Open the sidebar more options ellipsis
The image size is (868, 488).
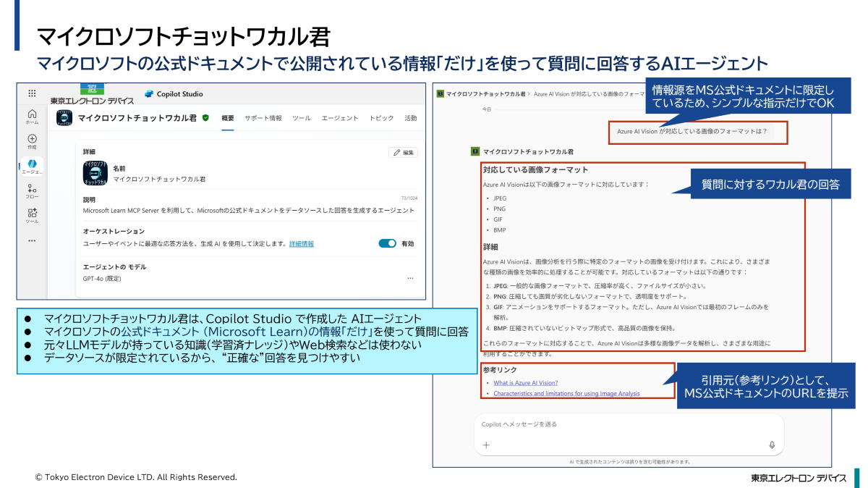pos(32,240)
